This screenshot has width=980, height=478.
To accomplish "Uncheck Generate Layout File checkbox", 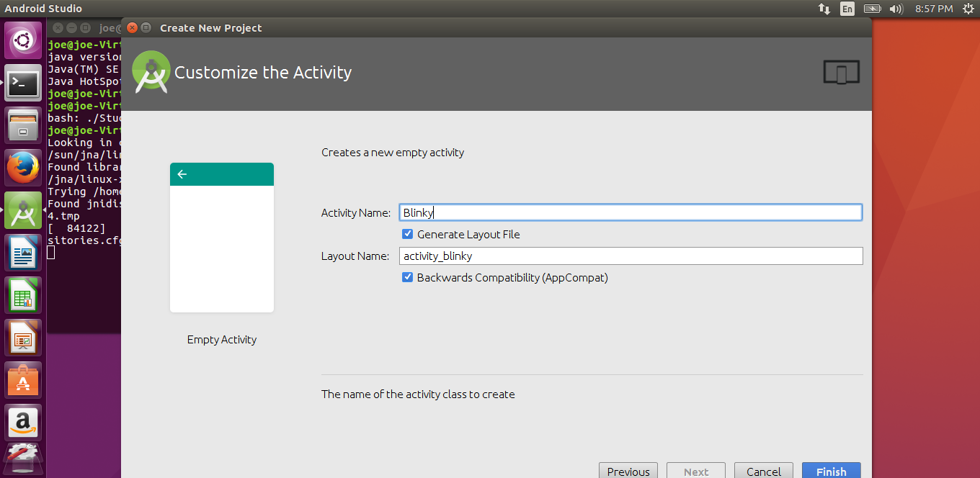I will pyautogui.click(x=408, y=234).
